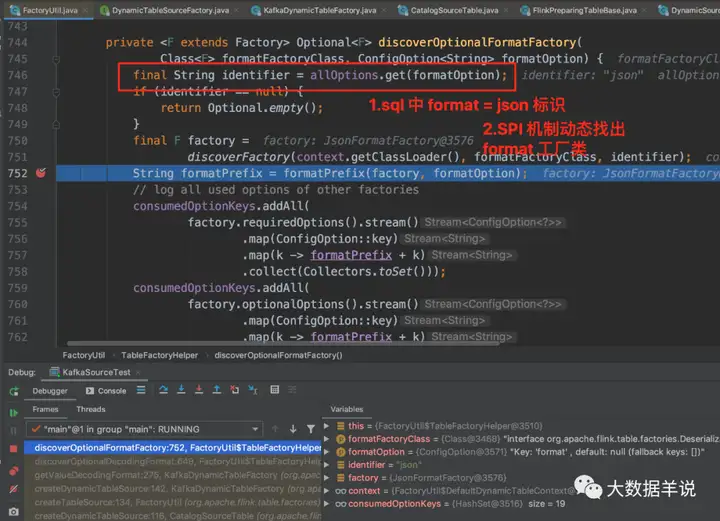Image resolution: width=720 pixels, height=521 pixels.
Task: Open Evaluate Expression calculator
Action: [275, 390]
